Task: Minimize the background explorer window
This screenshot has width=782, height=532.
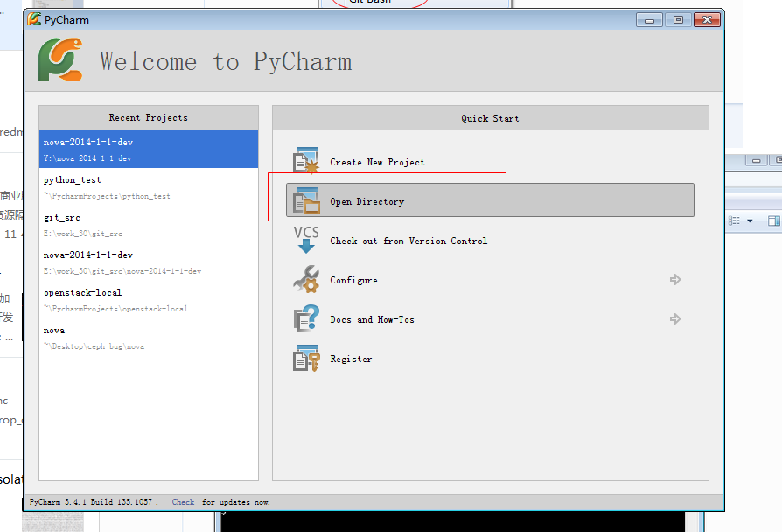Action: (757, 160)
